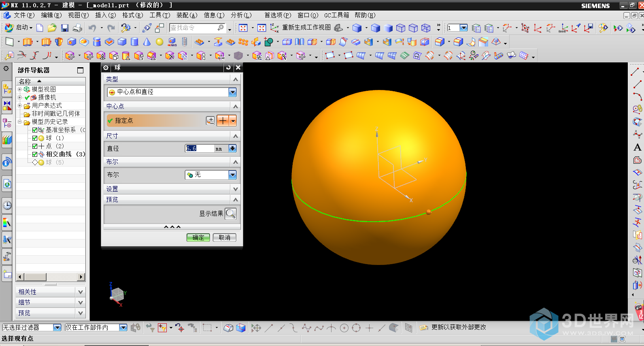This screenshot has height=346, width=644.
Task: Expand the 相关性 panel
Action: [81, 292]
